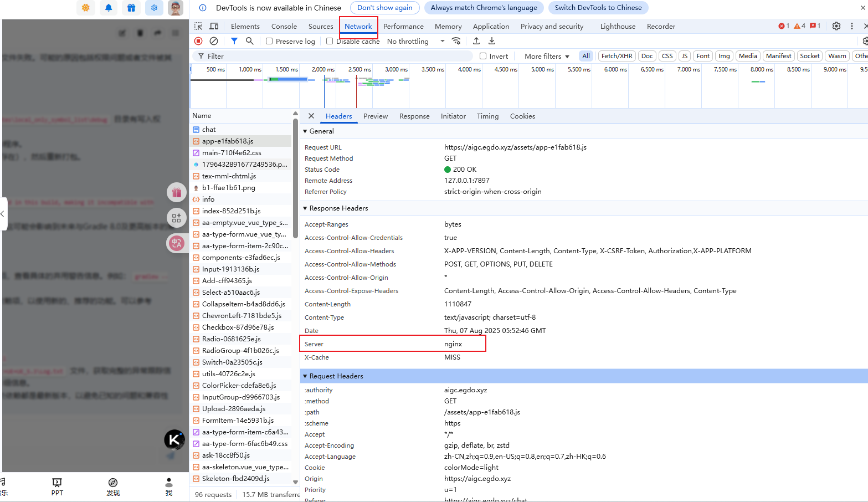Import HAR file upload icon

[x=476, y=41]
